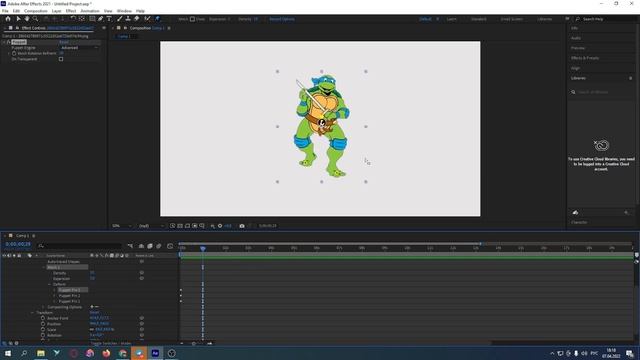
Task: Select the Selection arrow tool
Action: click(18, 19)
